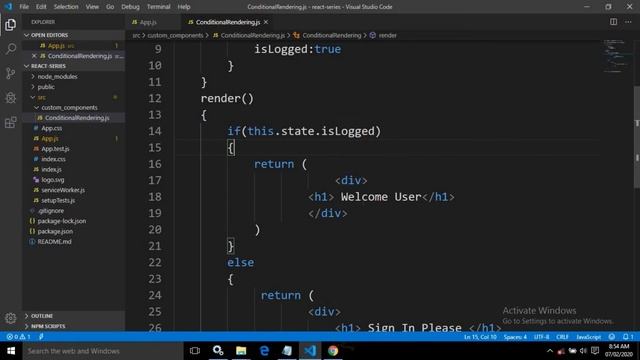Open the Debug menu
Screen dimensions: 640x360
tap(130, 7)
